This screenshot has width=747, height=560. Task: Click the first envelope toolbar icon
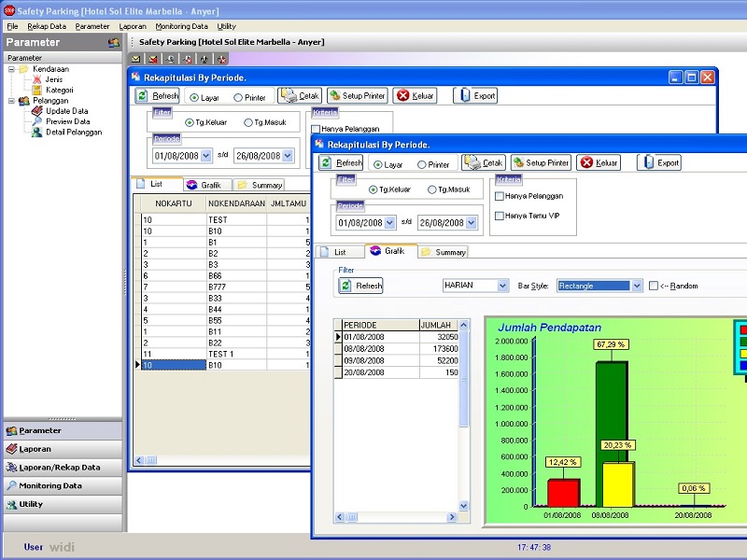(x=136, y=59)
